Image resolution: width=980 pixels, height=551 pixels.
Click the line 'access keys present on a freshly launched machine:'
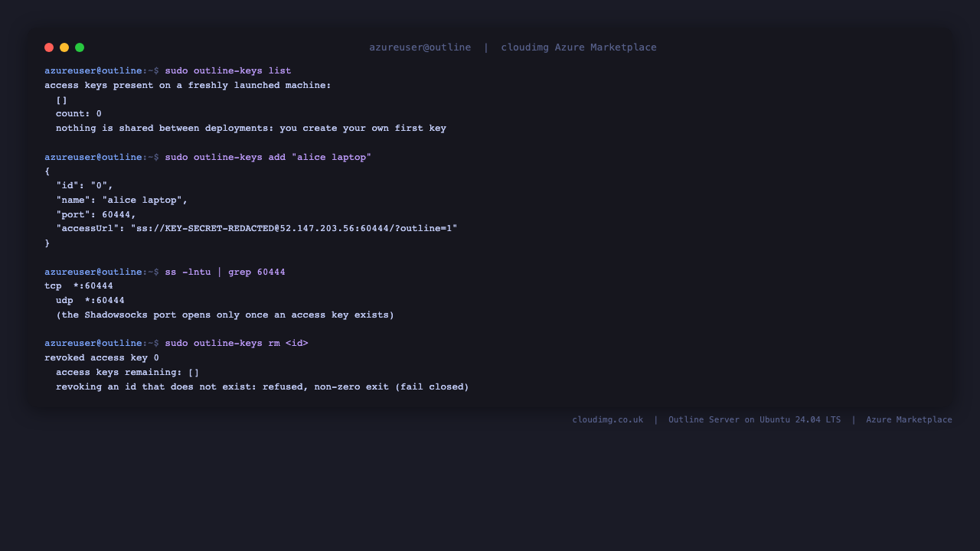pyautogui.click(x=188, y=85)
